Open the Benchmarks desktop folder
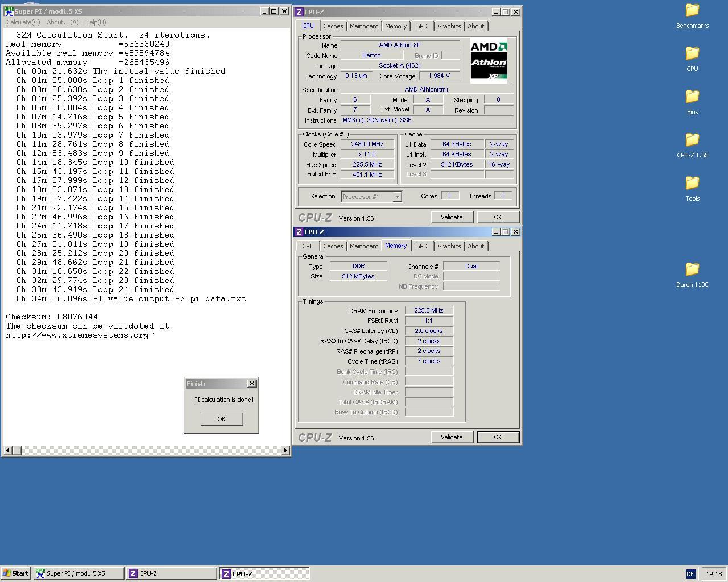Viewport: 728px width, 582px height. 692,15
